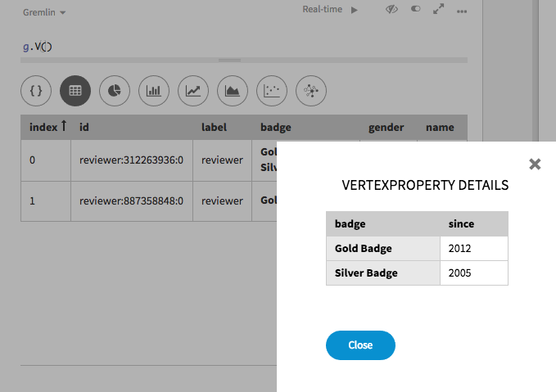Expand the cell to full screen
The height and width of the screenshot is (392, 556).
click(x=439, y=10)
